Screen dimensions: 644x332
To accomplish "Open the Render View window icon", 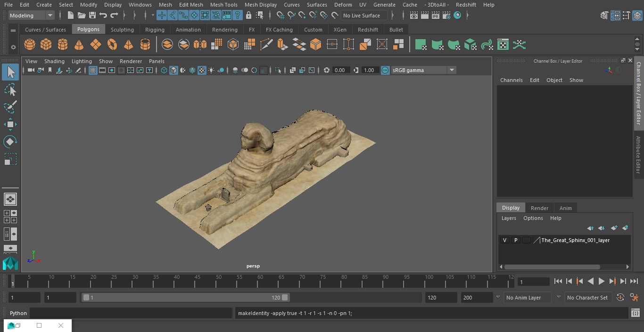I will click(x=414, y=16).
